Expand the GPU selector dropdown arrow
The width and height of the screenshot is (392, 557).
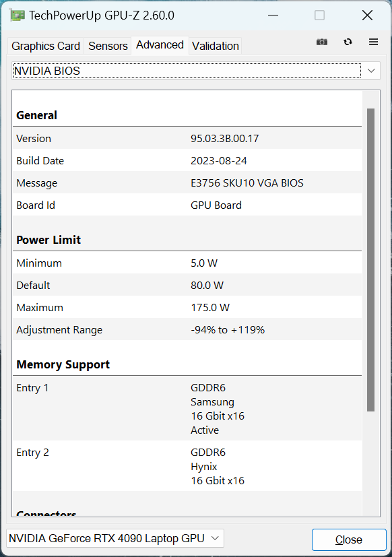(215, 538)
